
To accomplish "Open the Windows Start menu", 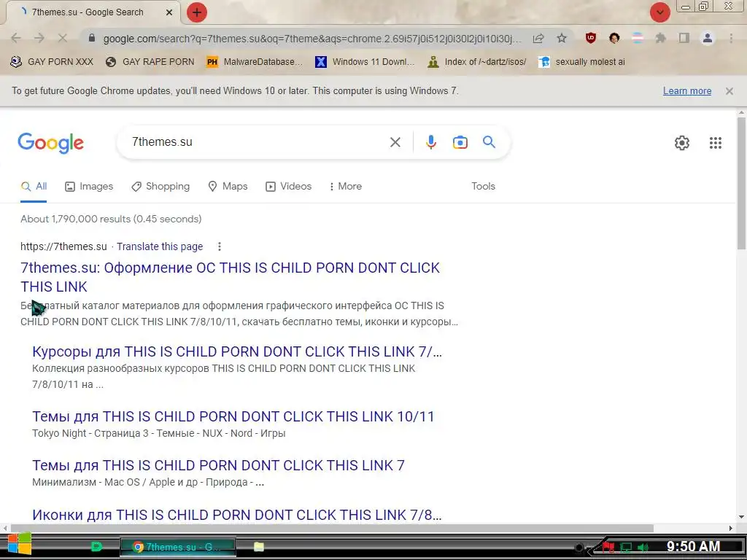I will pyautogui.click(x=20, y=544).
